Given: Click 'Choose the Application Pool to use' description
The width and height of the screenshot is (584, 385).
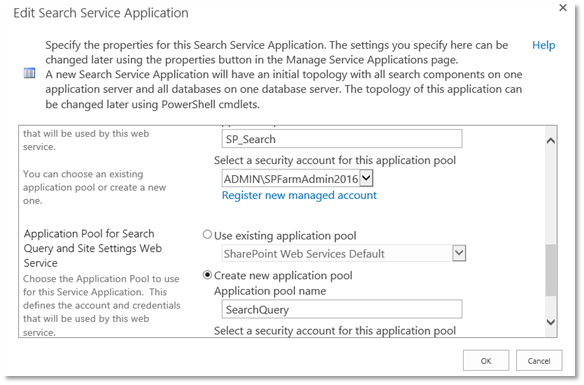Looking at the screenshot, I should (x=102, y=305).
